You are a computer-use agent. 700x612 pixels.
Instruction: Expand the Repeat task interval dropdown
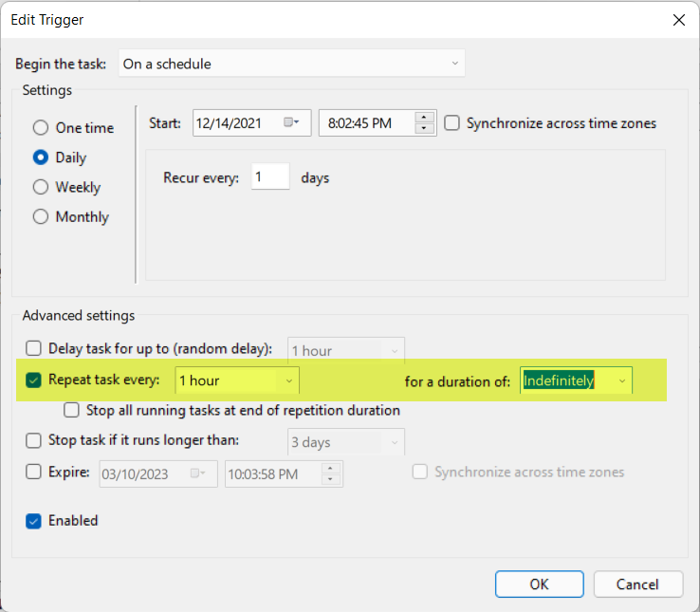click(288, 380)
